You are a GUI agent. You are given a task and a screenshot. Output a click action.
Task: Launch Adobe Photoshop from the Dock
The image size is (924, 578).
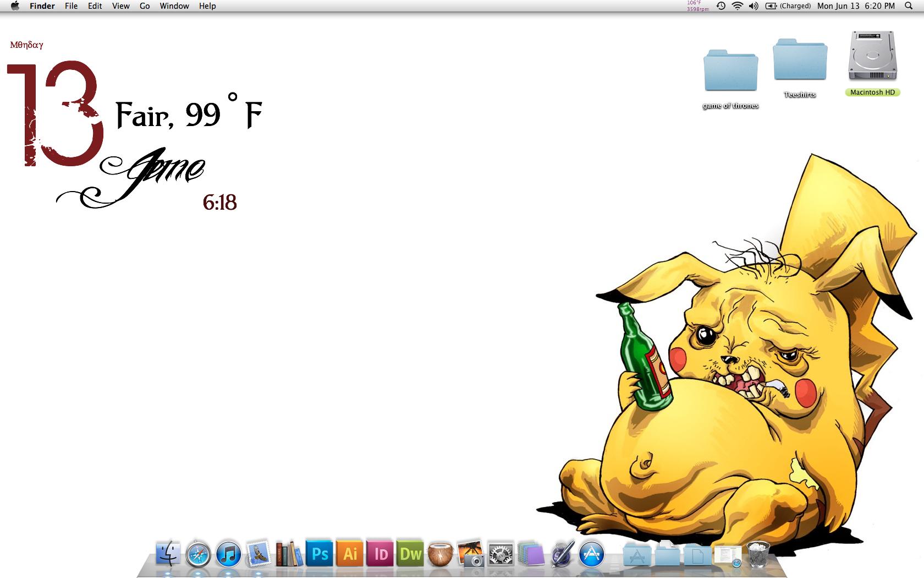(320, 553)
